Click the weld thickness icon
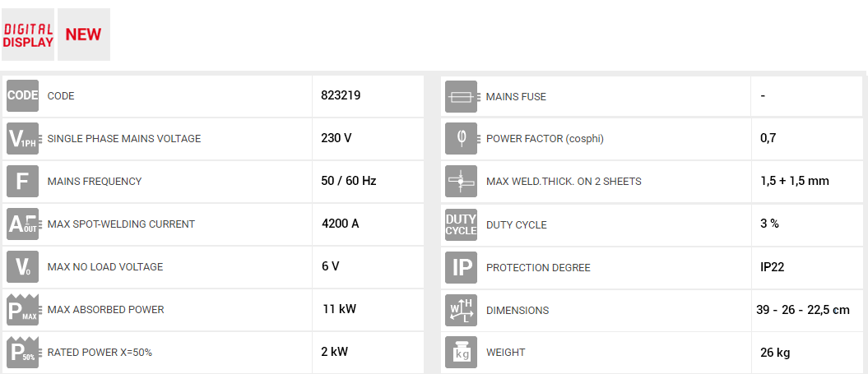The image size is (868, 374). 462,181
